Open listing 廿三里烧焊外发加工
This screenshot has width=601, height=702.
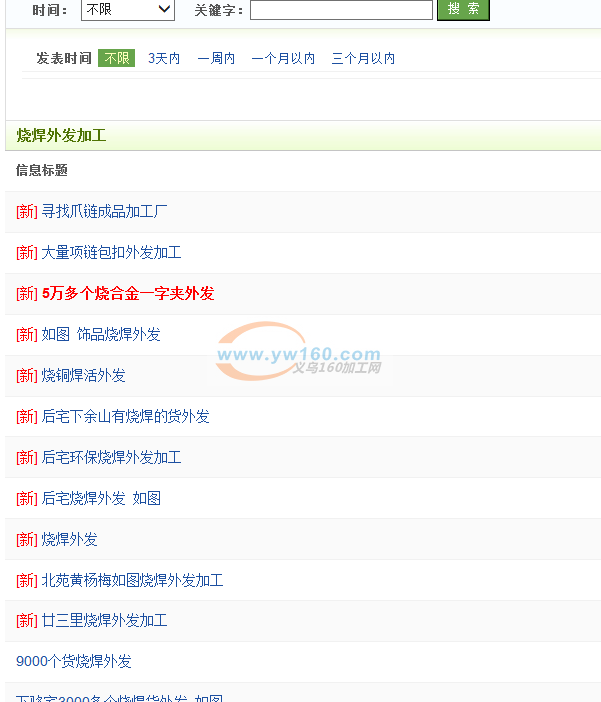coord(104,621)
